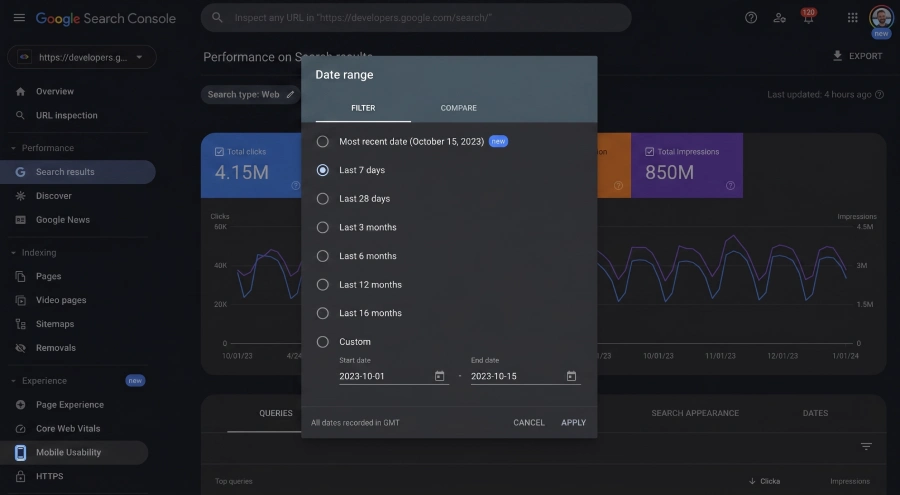Open users and permissions icon

(x=779, y=18)
